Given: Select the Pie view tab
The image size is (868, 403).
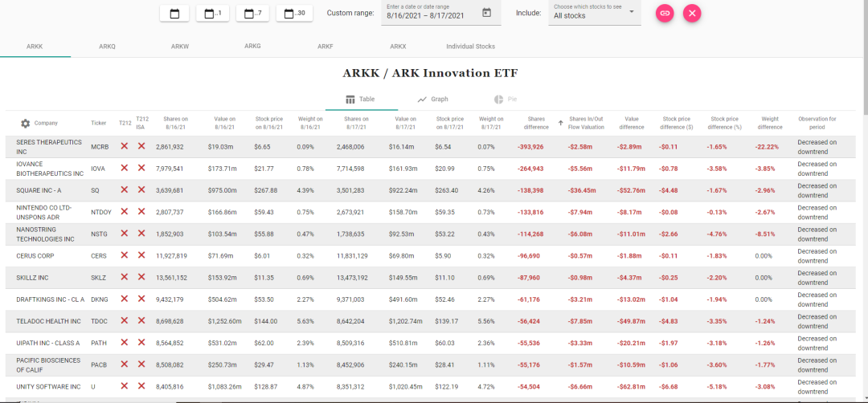Looking at the screenshot, I should pos(506,100).
